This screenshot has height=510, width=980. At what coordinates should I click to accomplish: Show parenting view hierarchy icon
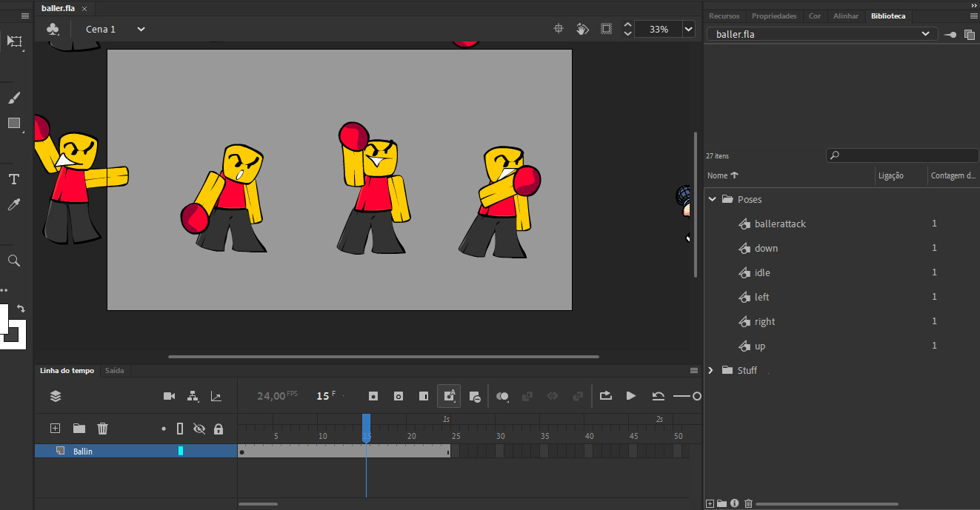tap(193, 396)
